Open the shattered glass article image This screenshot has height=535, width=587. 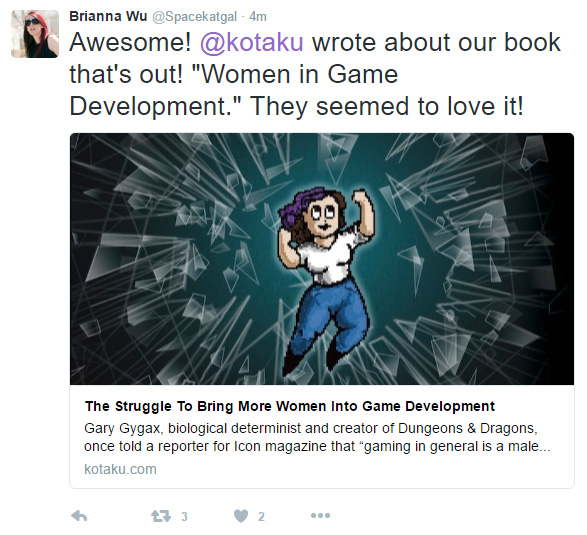(322, 259)
